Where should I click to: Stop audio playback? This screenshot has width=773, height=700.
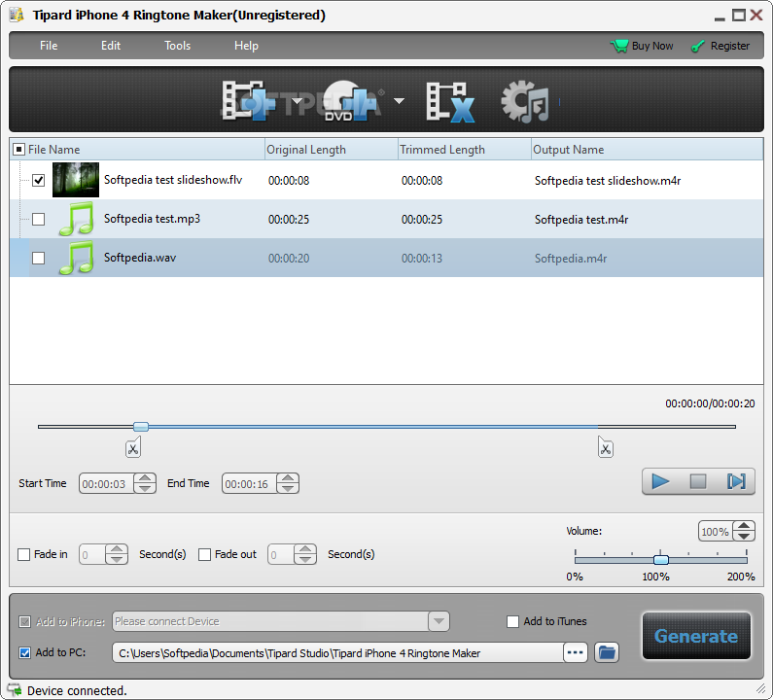click(x=697, y=481)
